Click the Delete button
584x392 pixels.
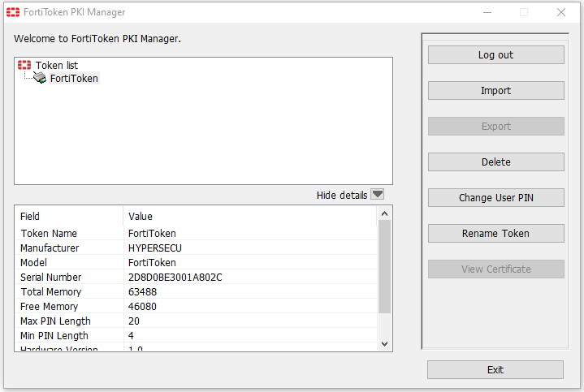[x=495, y=162]
